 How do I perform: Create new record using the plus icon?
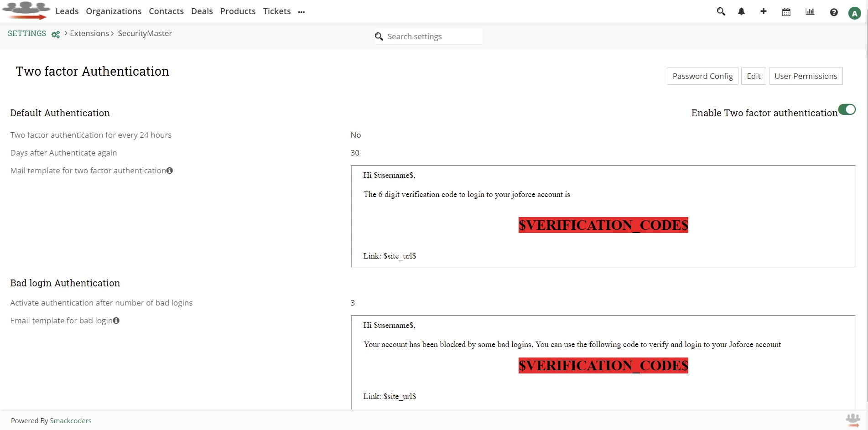(x=764, y=11)
